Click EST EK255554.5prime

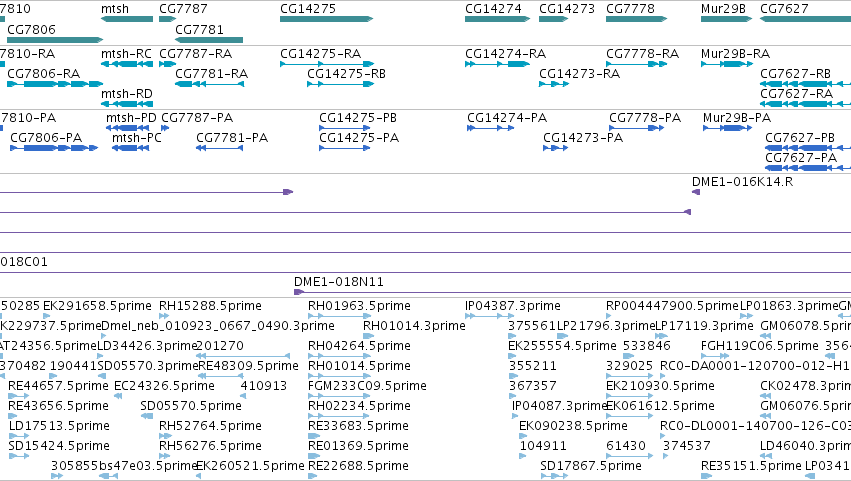[512, 356]
